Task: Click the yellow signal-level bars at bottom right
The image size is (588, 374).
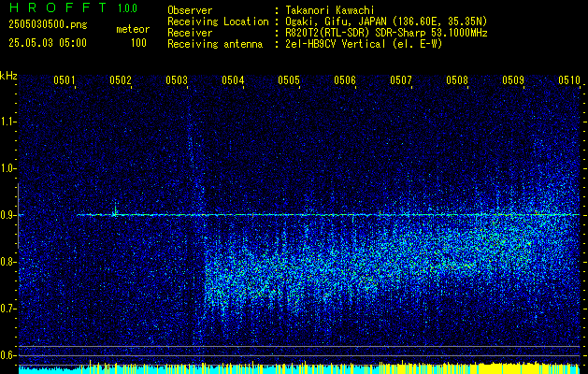Action: tap(514, 368)
